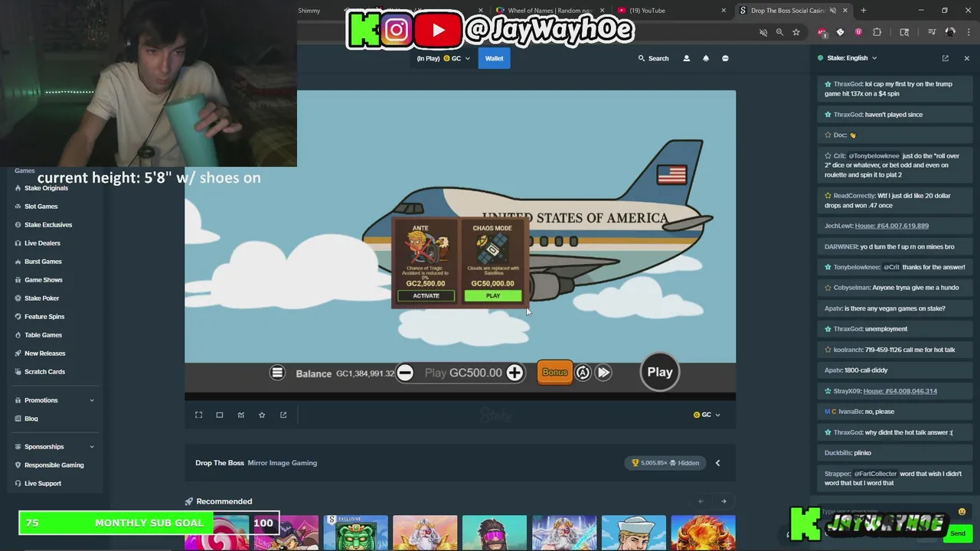980x551 pixels.
Task: Switch to the Shimmy browser tab
Action: pos(309,11)
